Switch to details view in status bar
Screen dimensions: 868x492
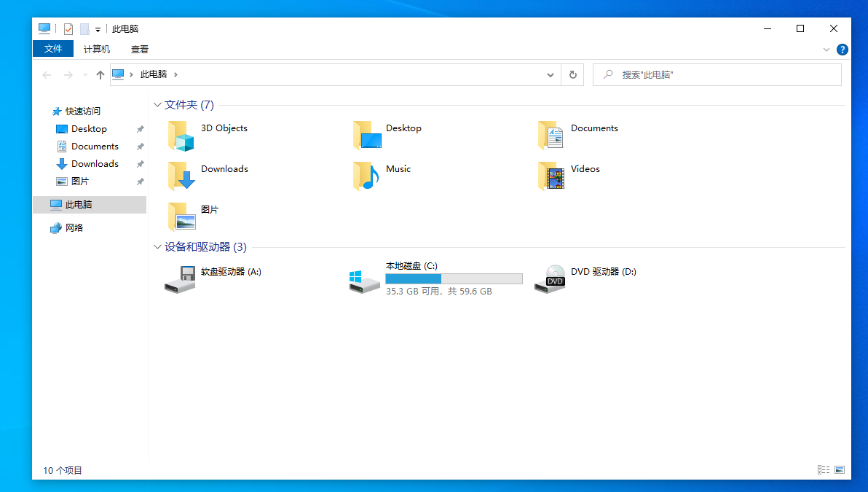[x=823, y=470]
